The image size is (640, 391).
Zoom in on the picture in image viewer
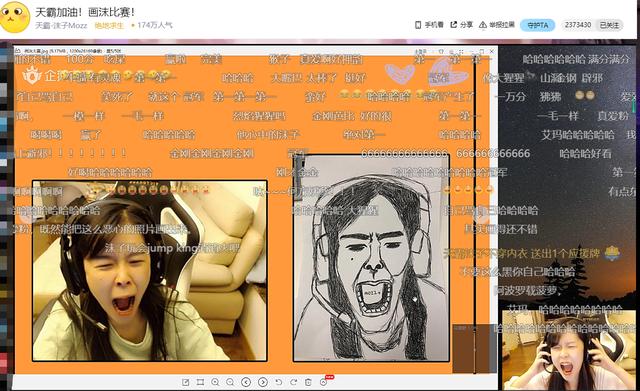pyautogui.click(x=215, y=382)
